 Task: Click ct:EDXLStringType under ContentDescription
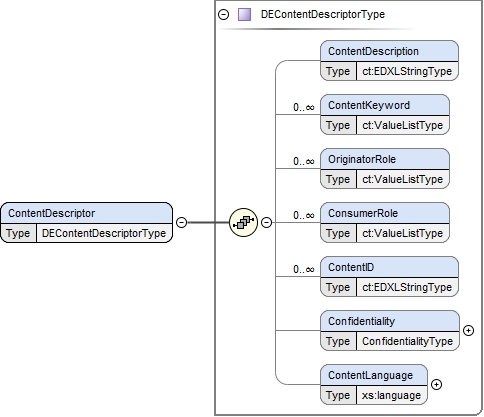pos(407,71)
